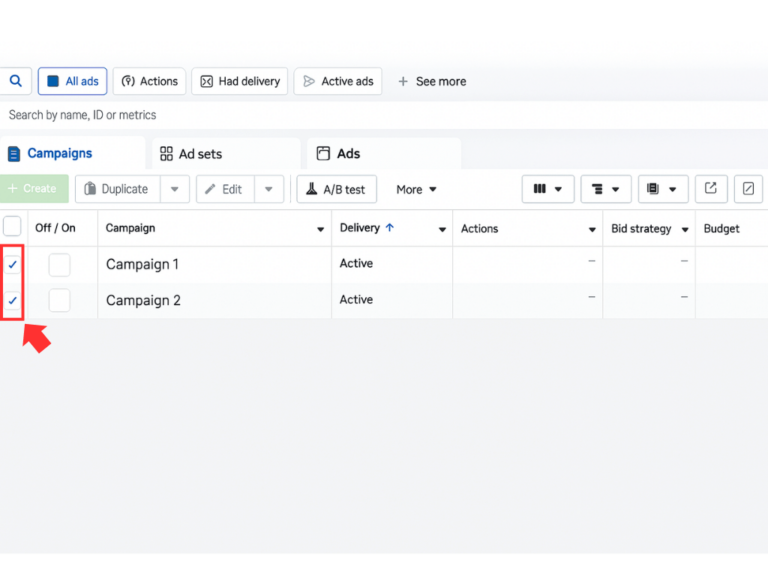Sort by the Delivery up arrow
This screenshot has height=576, width=768.
pyautogui.click(x=390, y=227)
